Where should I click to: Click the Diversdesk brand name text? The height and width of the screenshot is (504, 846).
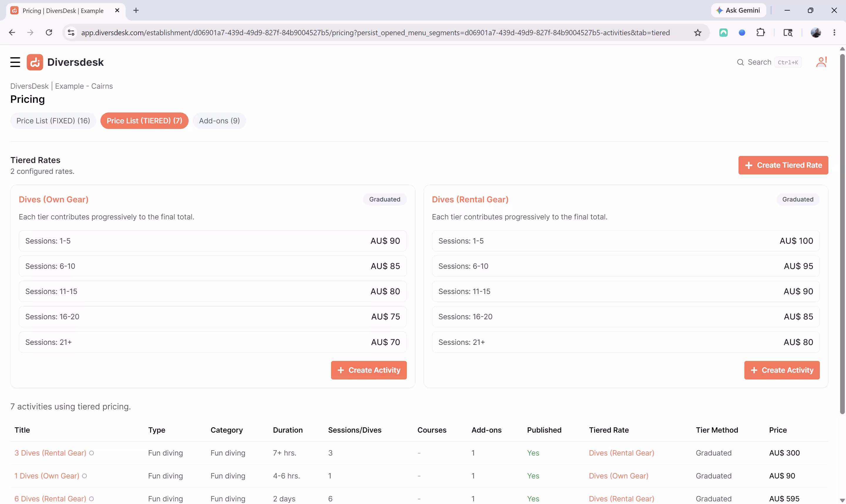(x=75, y=62)
